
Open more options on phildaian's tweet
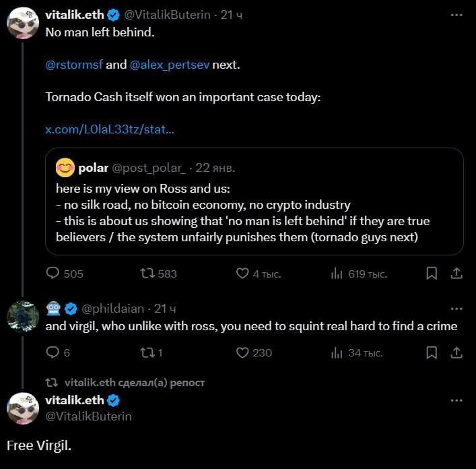[x=456, y=309]
